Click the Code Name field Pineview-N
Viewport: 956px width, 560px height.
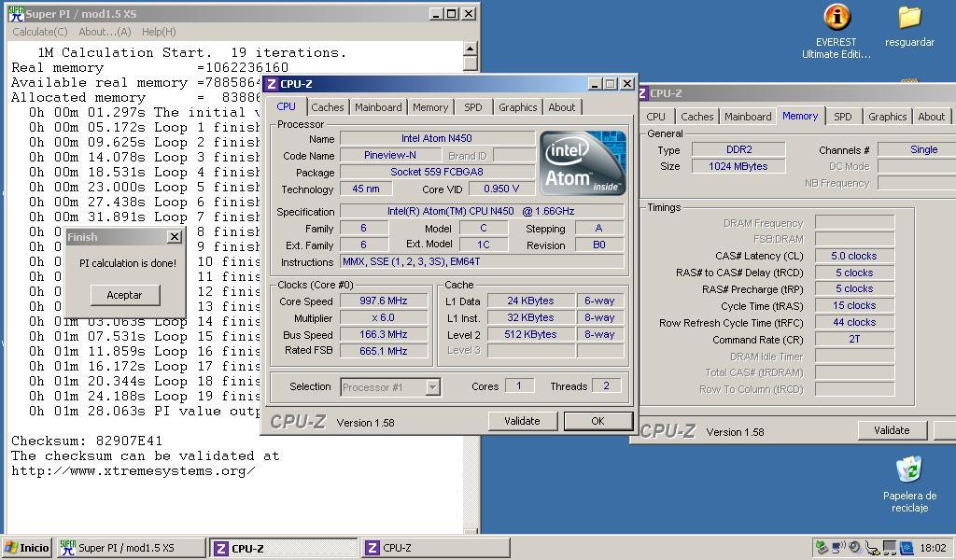pyautogui.click(x=390, y=155)
